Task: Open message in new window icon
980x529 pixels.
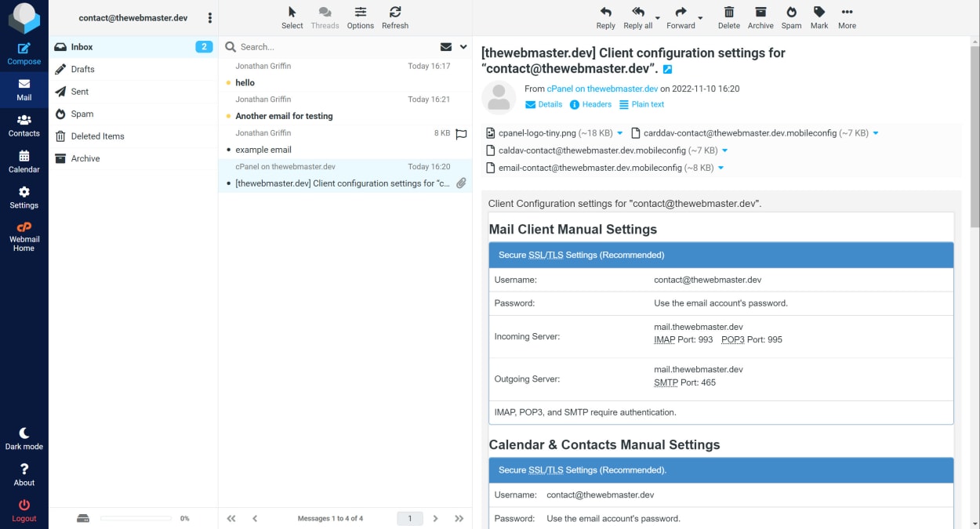Action: point(667,69)
